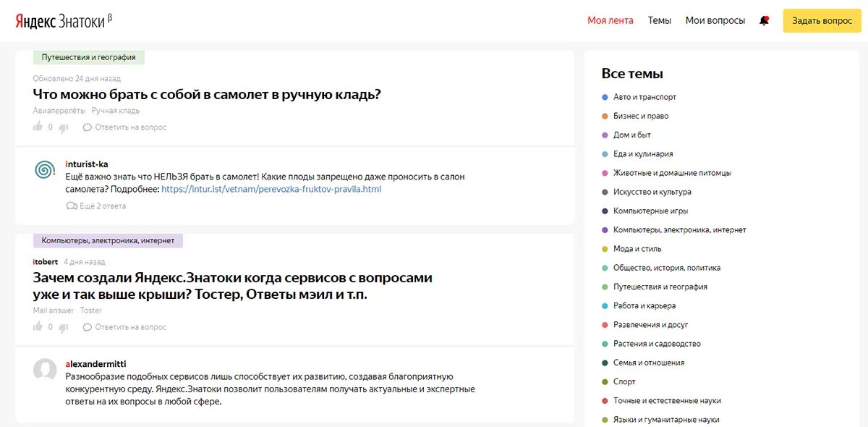Select the Toster tag
The height and width of the screenshot is (427, 868).
click(91, 310)
